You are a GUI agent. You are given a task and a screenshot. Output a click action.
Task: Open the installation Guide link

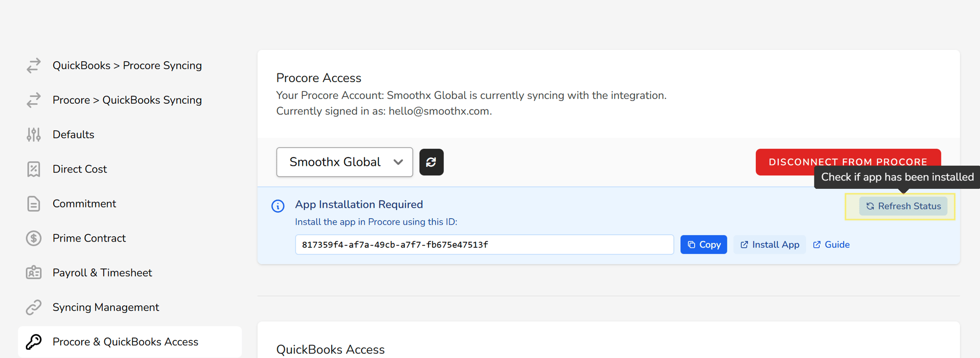pyautogui.click(x=831, y=245)
